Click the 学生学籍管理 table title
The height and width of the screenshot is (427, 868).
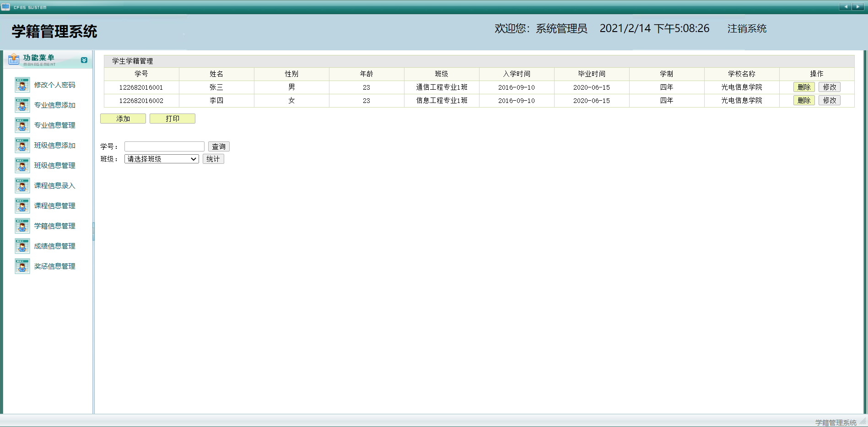pos(133,61)
